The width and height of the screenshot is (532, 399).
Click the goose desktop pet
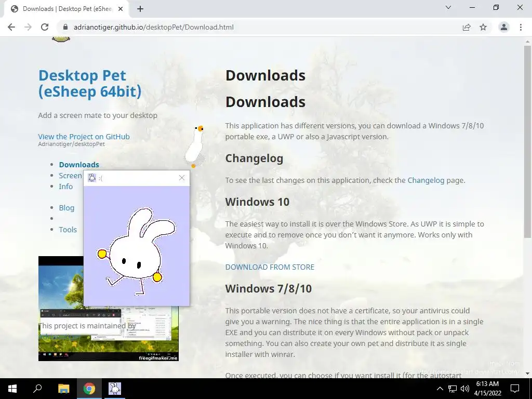click(x=195, y=147)
